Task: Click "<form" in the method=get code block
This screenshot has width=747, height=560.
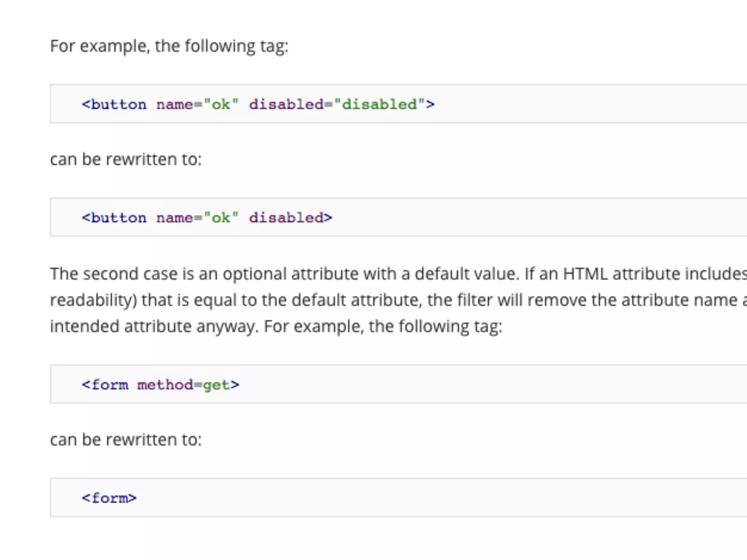Action: [x=105, y=385]
